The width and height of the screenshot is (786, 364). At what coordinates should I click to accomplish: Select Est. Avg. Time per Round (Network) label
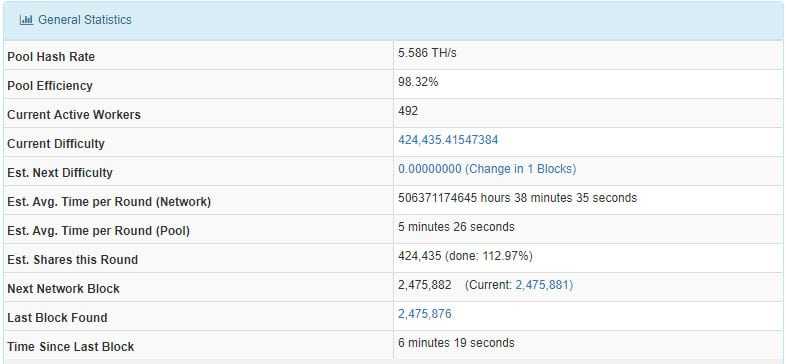tap(109, 202)
